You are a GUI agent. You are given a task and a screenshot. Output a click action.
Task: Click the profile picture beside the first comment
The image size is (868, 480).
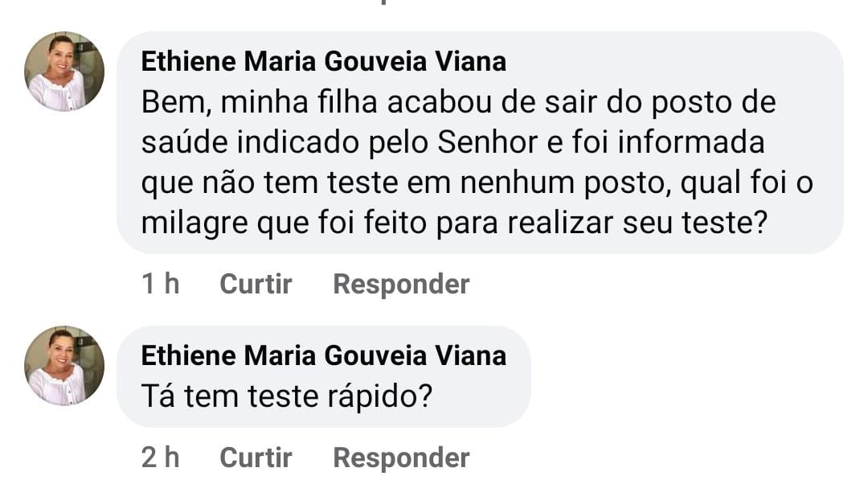click(64, 72)
